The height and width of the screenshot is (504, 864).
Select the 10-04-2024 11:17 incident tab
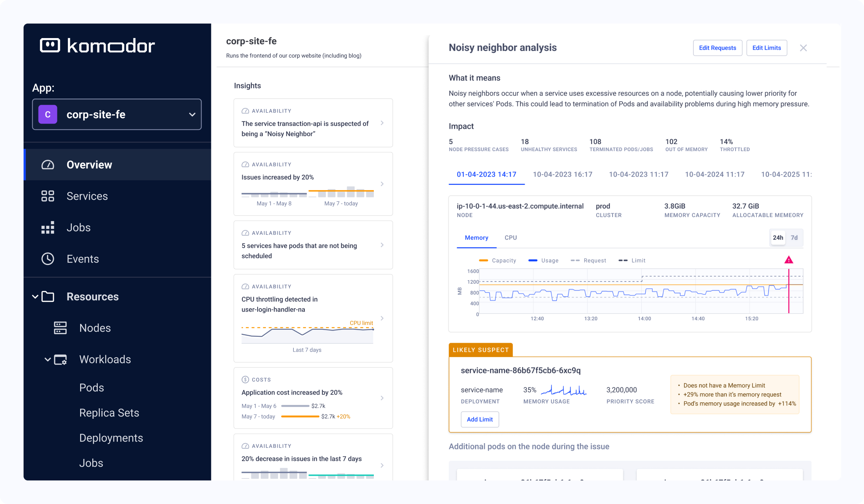click(x=715, y=175)
